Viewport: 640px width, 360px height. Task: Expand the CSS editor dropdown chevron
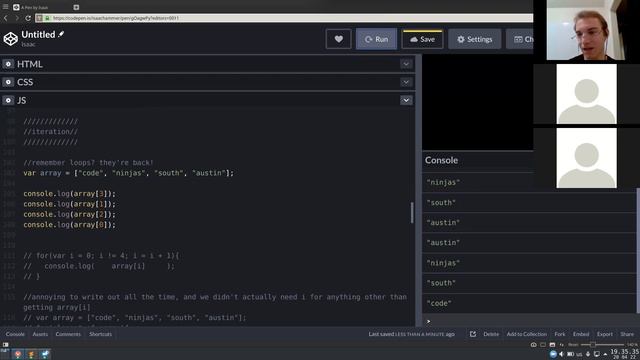point(406,82)
